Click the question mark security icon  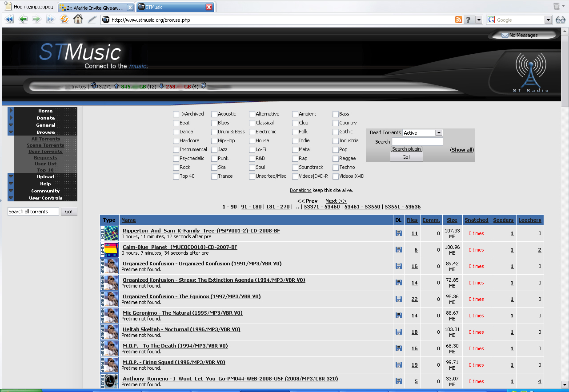pyautogui.click(x=468, y=20)
